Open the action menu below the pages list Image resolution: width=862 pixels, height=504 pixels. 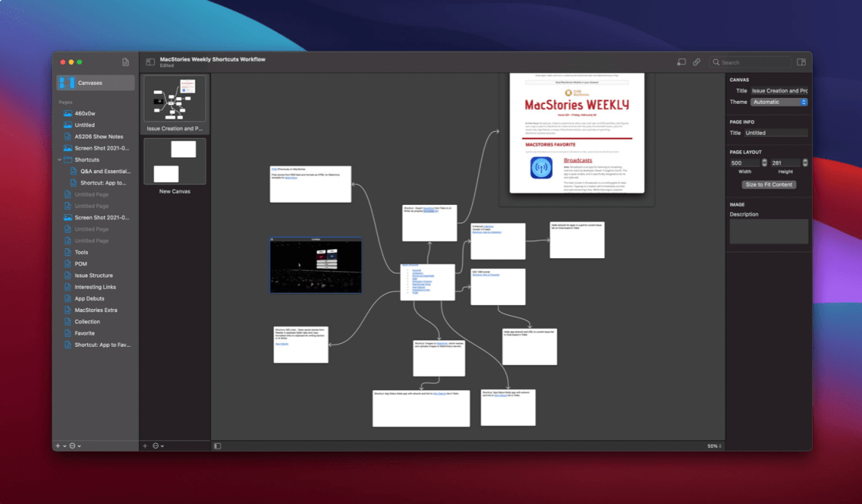74,446
